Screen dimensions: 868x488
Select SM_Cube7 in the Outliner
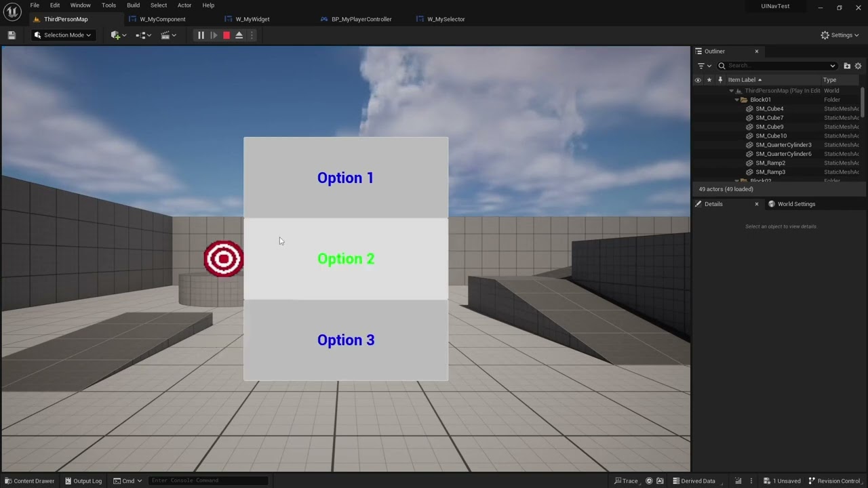[x=769, y=118]
